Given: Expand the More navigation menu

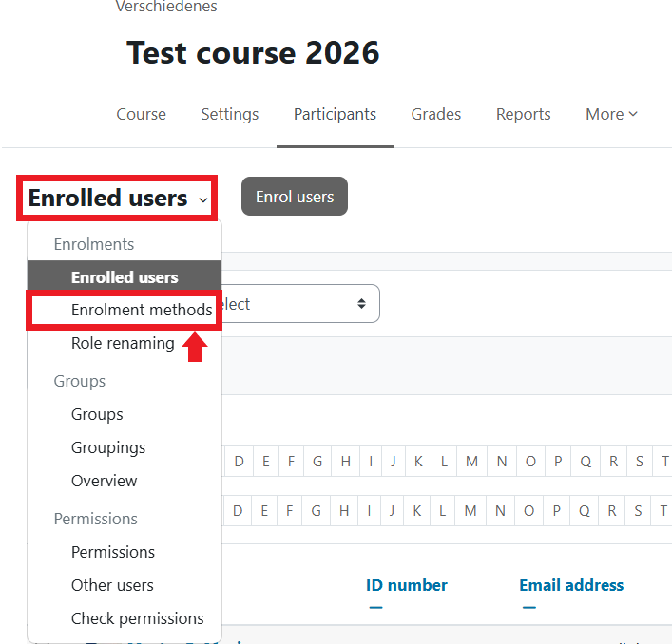Looking at the screenshot, I should pos(610,114).
